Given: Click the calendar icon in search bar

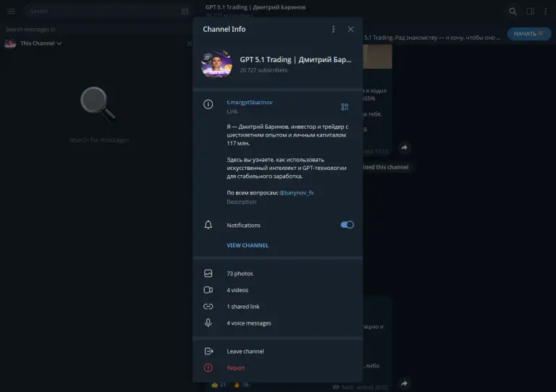Looking at the screenshot, I should [185, 12].
